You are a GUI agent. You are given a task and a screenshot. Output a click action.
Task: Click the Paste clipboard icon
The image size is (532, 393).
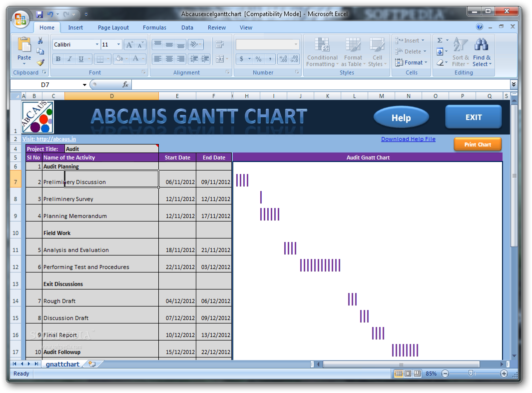pos(24,45)
